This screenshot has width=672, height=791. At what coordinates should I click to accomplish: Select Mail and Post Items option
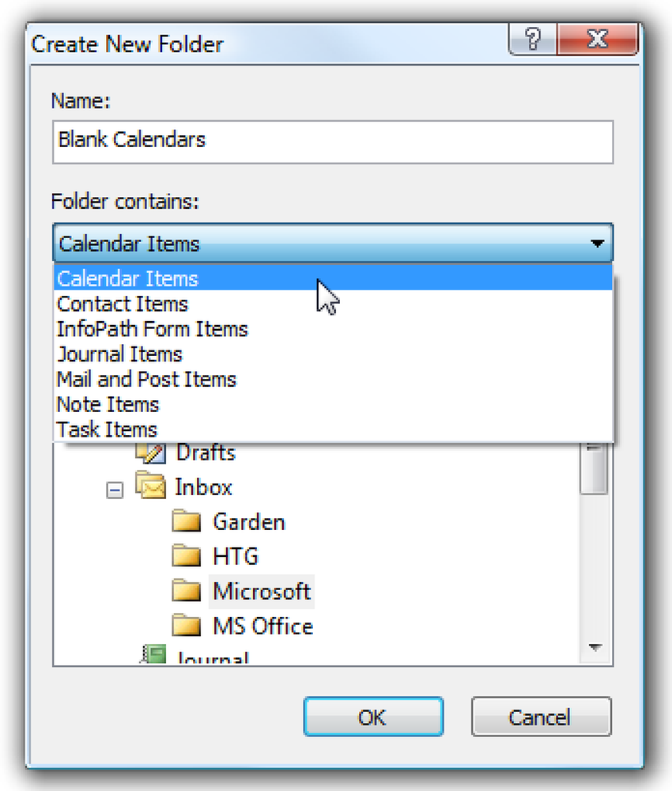point(333,380)
